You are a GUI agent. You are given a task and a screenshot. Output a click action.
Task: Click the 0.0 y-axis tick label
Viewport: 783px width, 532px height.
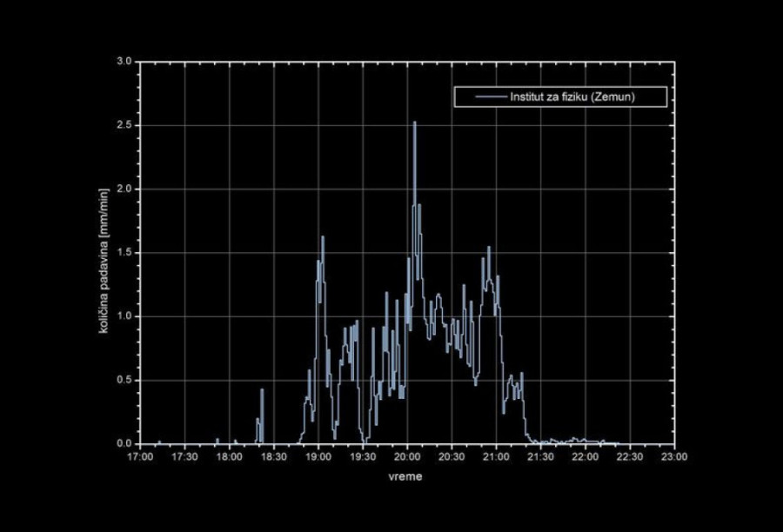[124, 443]
